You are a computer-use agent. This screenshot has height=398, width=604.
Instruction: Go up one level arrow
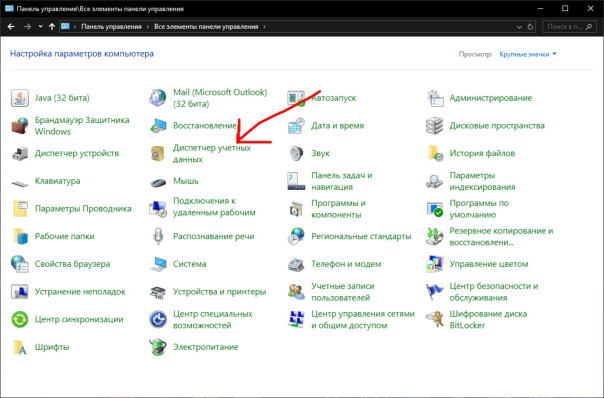[52, 27]
